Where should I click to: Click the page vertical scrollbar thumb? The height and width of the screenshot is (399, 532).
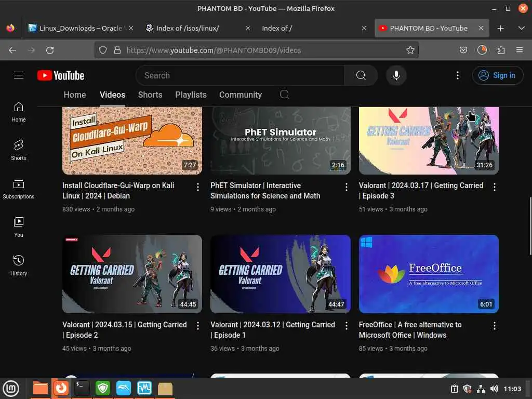[x=530, y=225]
